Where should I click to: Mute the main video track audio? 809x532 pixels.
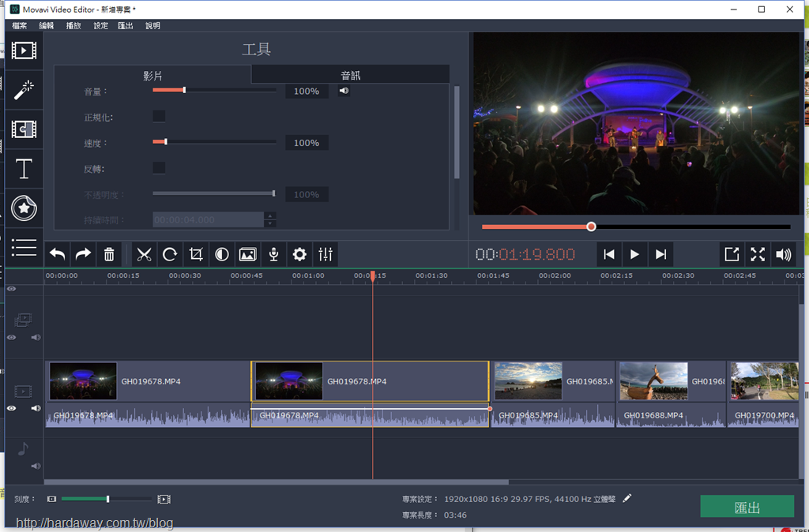pos(36,408)
